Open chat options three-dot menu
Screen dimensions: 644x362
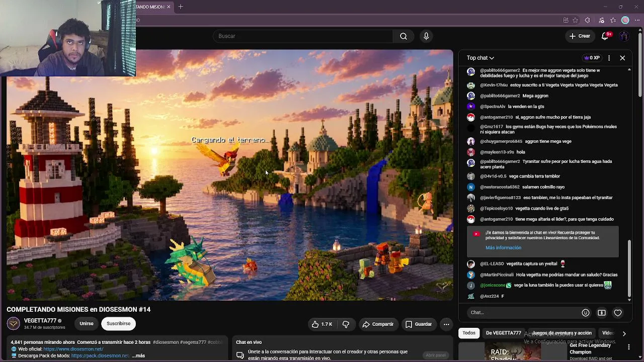pos(609,58)
